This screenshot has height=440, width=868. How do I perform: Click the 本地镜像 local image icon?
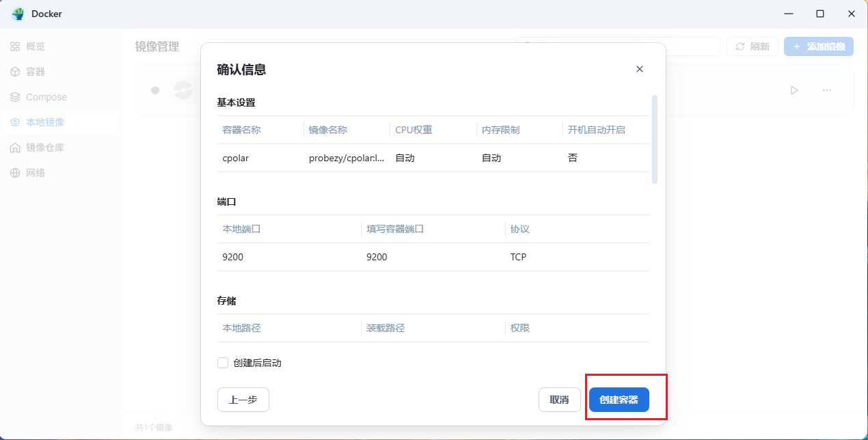point(15,122)
